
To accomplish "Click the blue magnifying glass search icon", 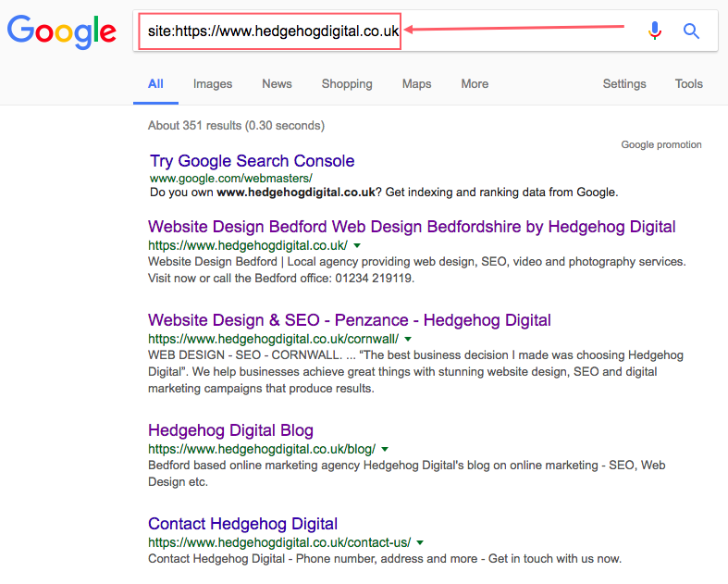I will 691,31.
